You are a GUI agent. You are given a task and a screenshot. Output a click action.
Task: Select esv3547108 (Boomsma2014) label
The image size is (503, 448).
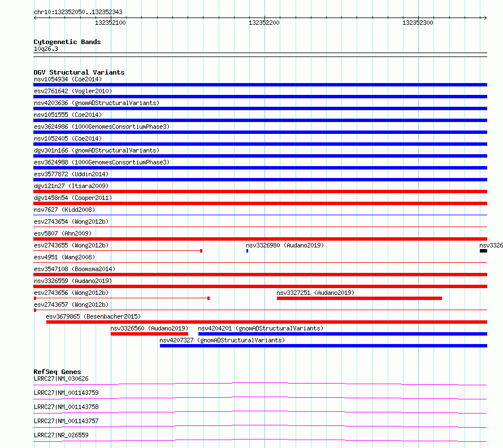click(75, 269)
